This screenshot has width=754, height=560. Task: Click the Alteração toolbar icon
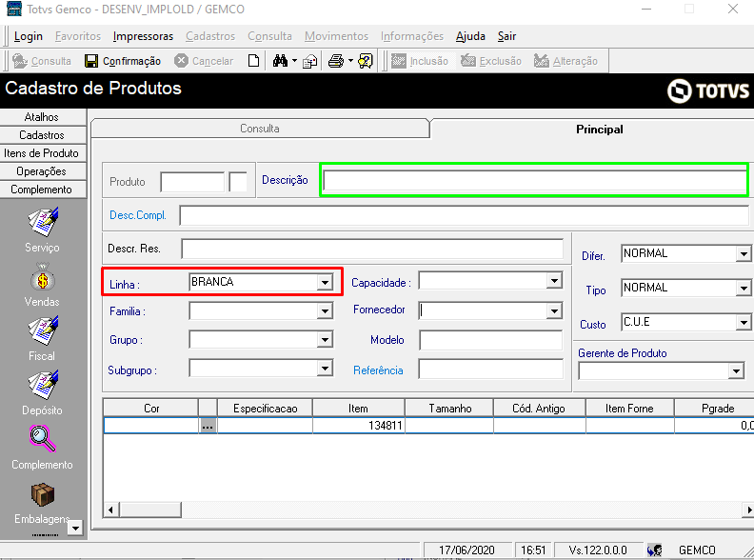[542, 61]
